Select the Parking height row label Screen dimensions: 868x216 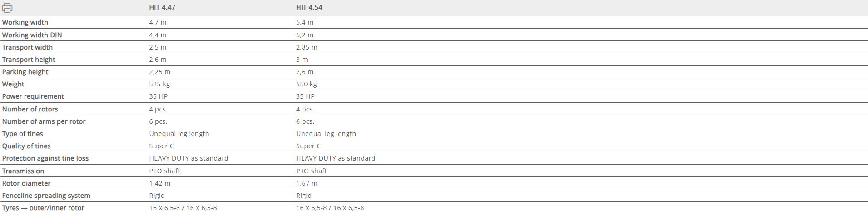coord(25,72)
